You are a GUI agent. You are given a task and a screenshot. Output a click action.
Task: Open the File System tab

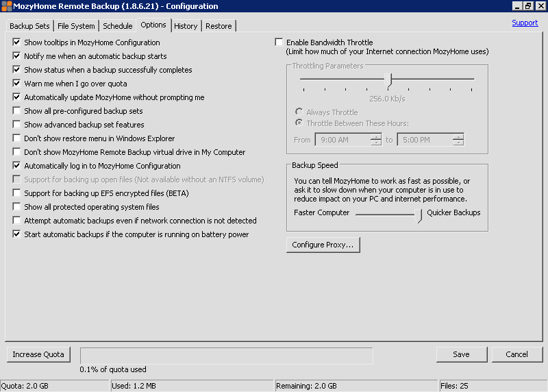pos(76,26)
